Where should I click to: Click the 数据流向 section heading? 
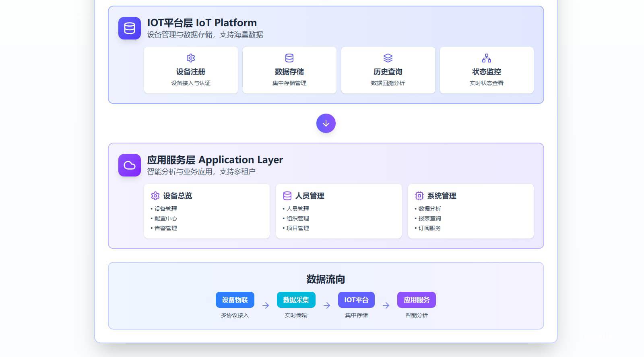[326, 279]
